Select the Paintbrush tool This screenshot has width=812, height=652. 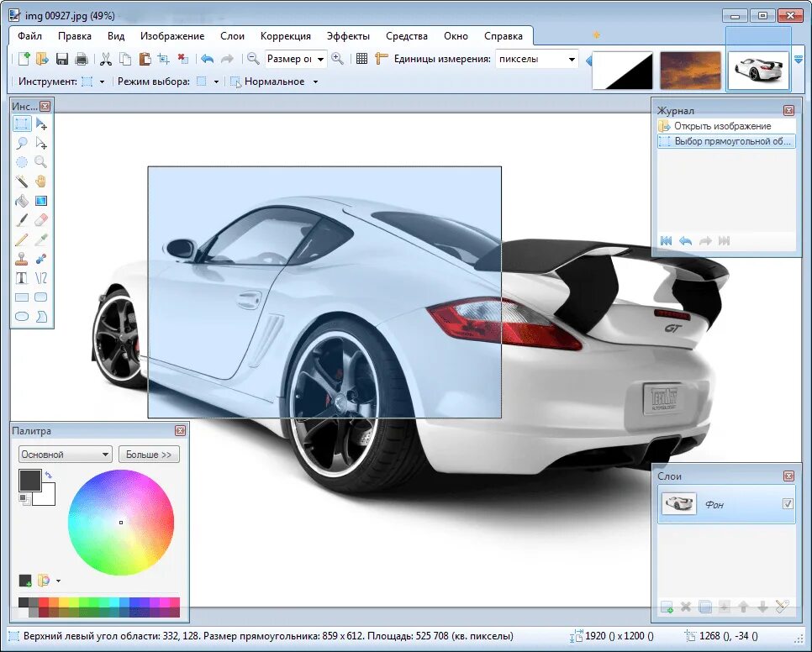coord(22,220)
